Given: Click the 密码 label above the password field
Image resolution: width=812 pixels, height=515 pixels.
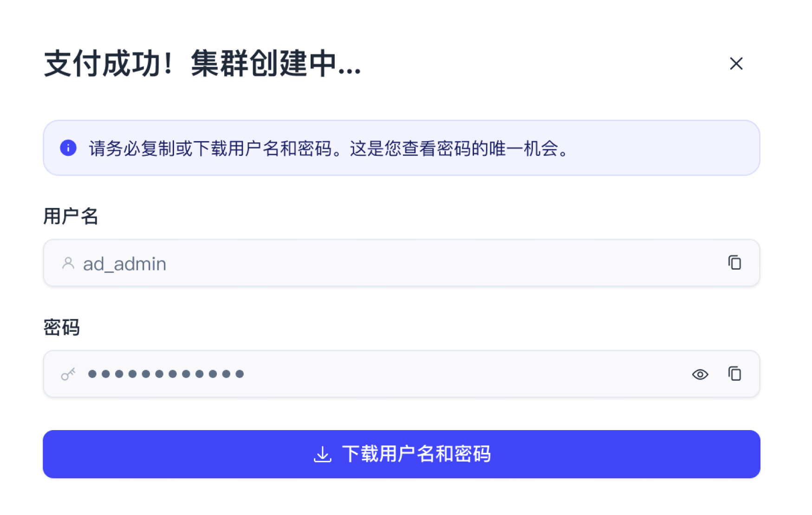Looking at the screenshot, I should [63, 328].
